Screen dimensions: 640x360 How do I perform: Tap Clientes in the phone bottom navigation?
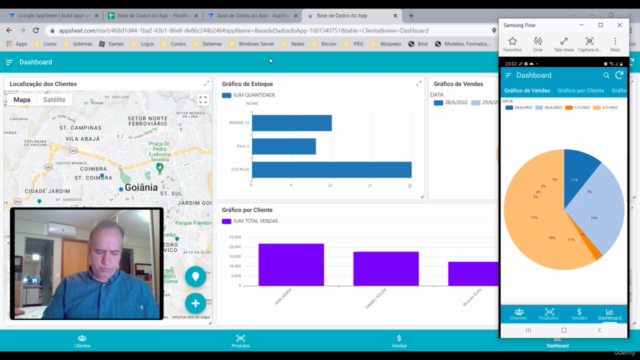click(518, 314)
